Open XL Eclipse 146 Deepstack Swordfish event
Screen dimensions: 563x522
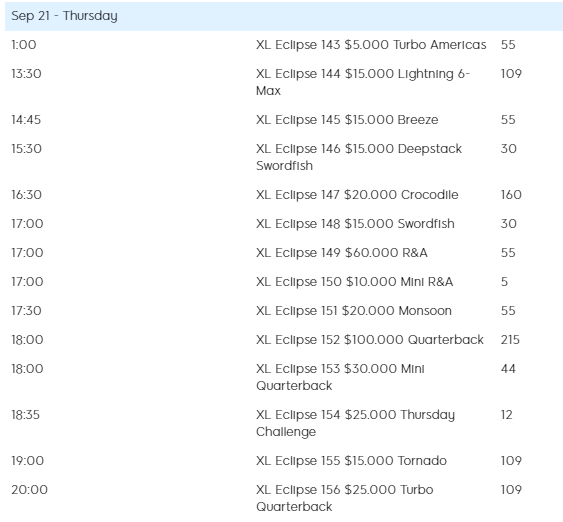359,157
